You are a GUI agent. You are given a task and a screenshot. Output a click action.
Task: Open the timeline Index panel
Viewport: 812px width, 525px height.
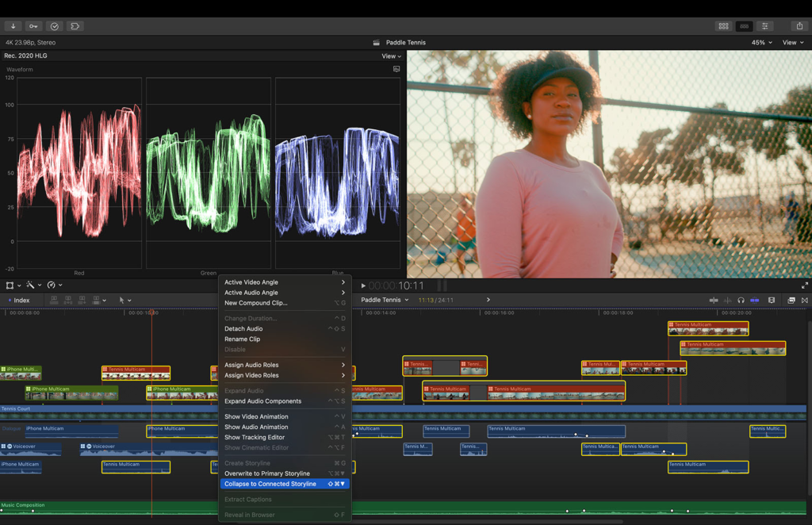click(19, 301)
